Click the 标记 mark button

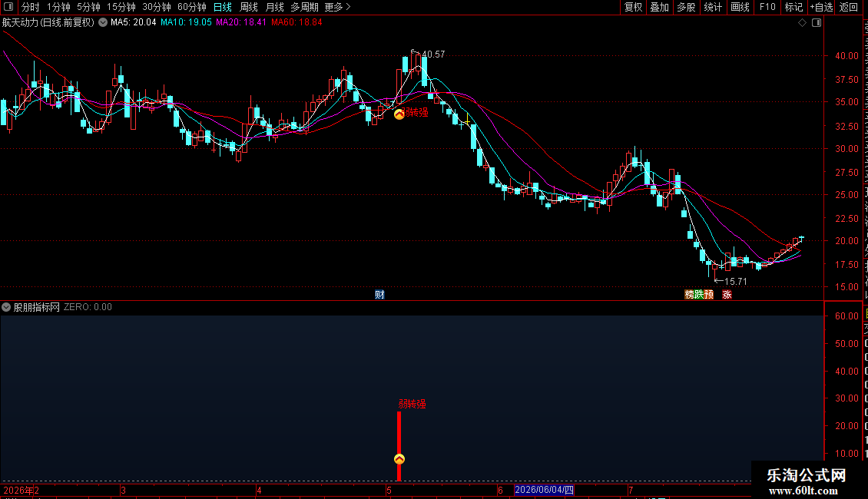click(793, 7)
